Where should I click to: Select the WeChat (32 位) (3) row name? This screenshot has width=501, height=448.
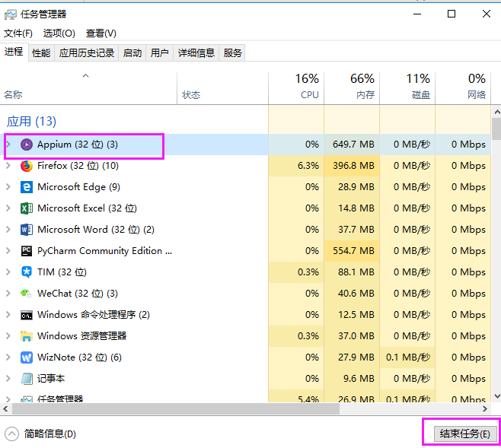point(78,294)
